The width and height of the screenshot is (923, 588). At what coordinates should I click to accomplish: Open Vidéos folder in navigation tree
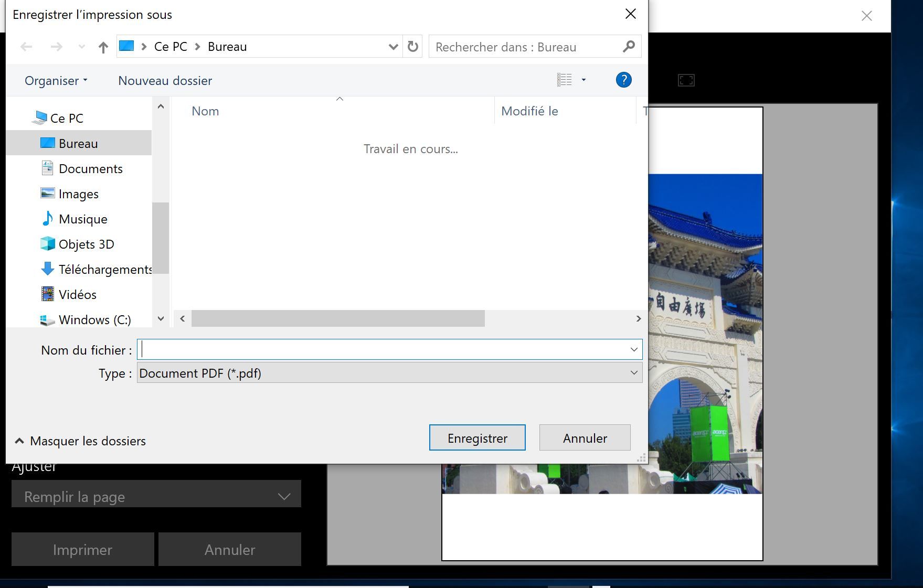78,294
